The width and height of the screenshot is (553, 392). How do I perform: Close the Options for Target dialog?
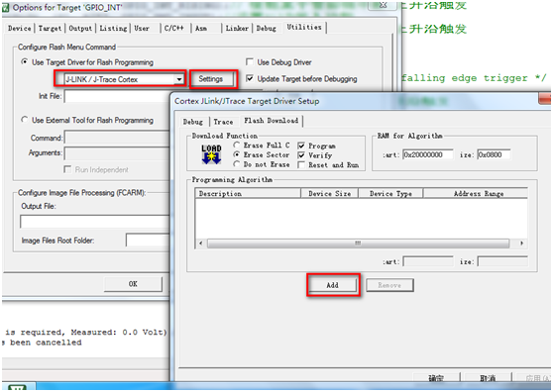[x=383, y=5]
